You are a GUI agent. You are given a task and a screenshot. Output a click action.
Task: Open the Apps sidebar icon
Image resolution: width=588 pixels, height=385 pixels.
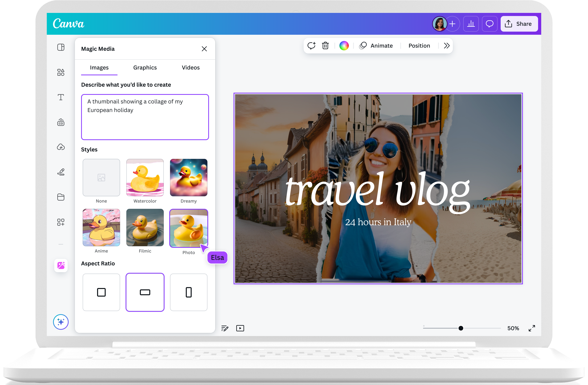point(61,222)
